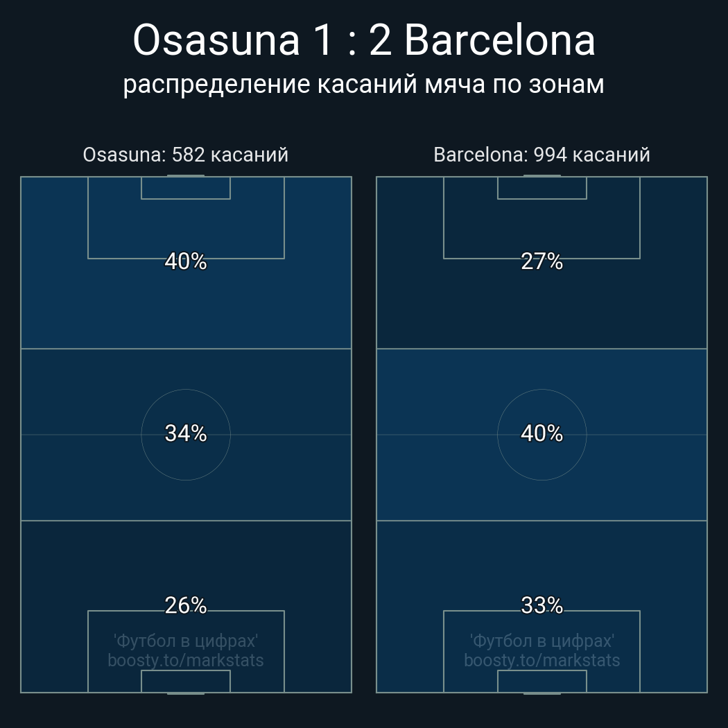The height and width of the screenshot is (728, 728).
Task: Open boosty.to/markstats link on Osasuna pitch
Action: [186, 660]
